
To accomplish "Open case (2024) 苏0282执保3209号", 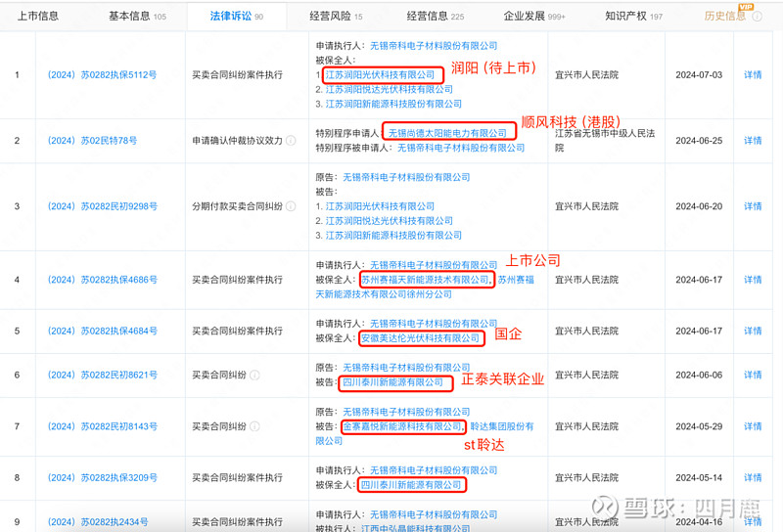I will click(103, 477).
